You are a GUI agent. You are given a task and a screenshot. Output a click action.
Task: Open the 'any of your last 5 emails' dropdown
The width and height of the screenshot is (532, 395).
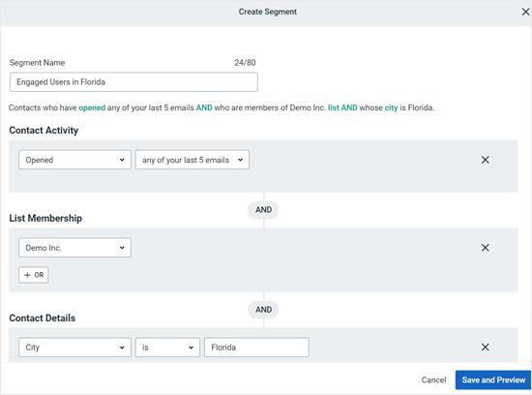tap(192, 160)
